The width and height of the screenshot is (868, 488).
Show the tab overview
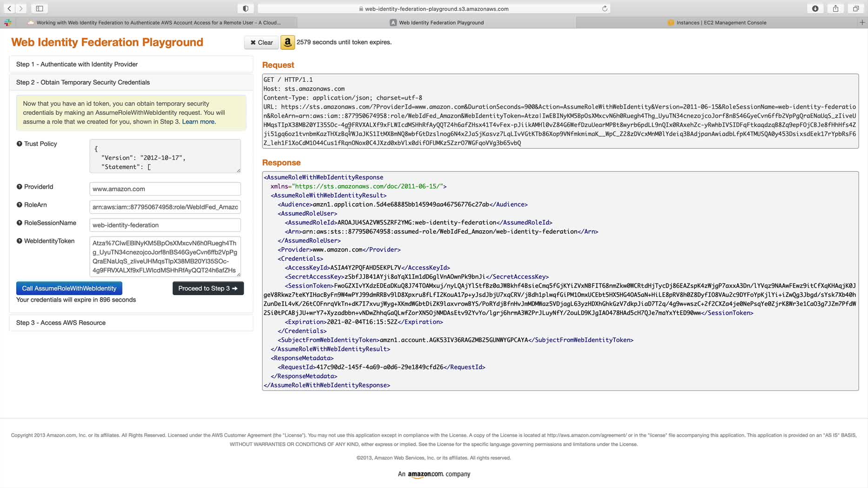pyautogui.click(x=856, y=8)
